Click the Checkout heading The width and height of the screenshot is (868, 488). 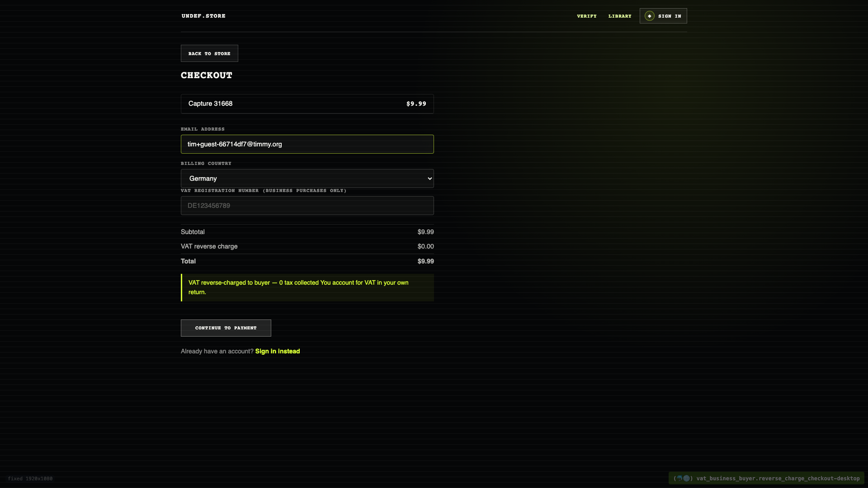207,75
